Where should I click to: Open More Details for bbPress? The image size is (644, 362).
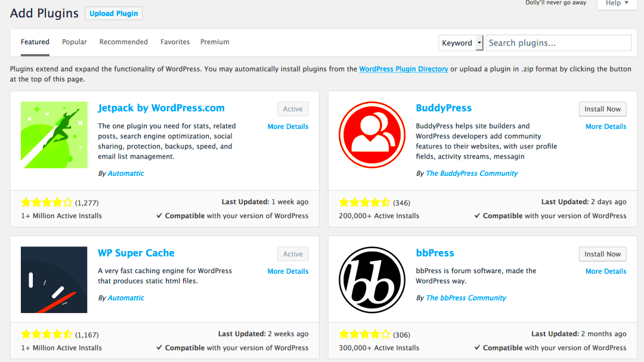(606, 271)
